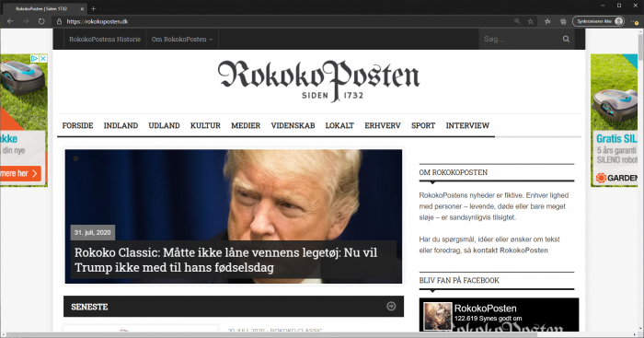
Task: Click the 'Synkroniserer ikke' profile button
Action: coord(599,21)
